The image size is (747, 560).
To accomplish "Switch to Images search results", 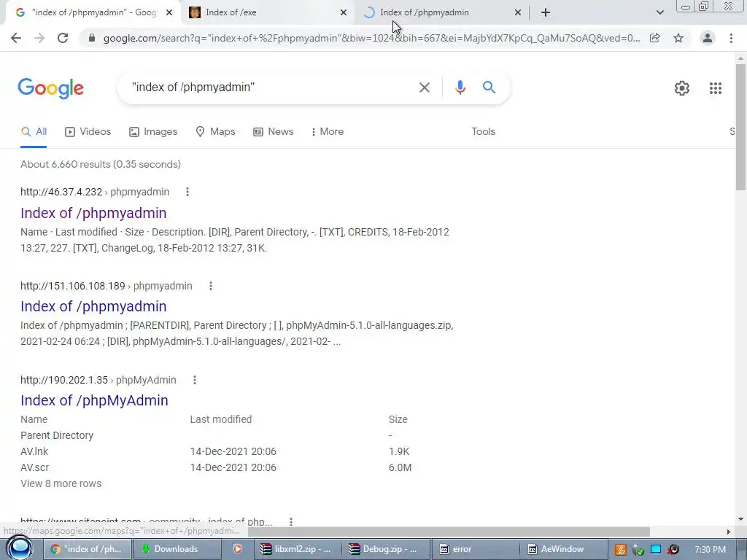I will coord(153,132).
